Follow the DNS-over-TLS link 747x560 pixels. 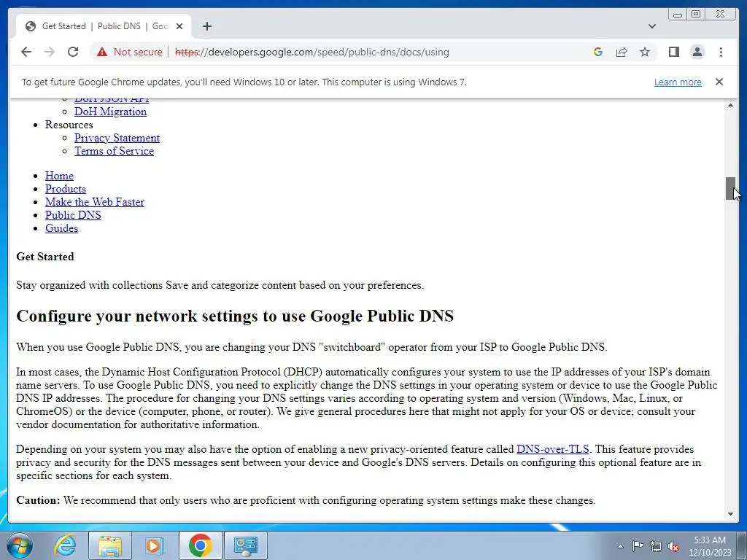coord(553,449)
